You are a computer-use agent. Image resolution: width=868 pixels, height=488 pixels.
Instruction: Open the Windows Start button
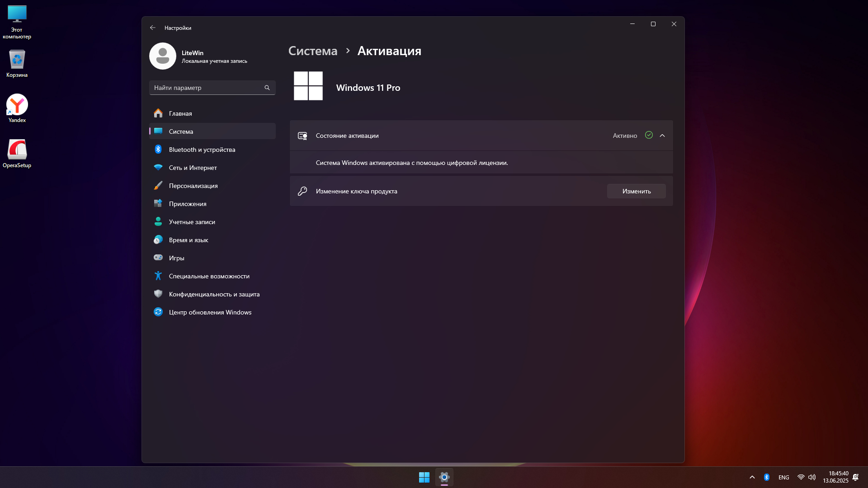click(x=424, y=477)
